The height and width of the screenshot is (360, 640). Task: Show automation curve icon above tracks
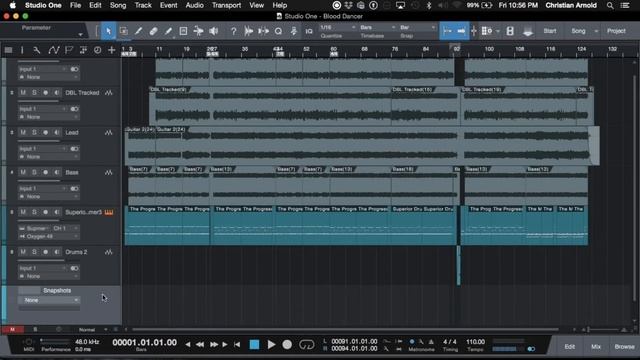point(53,50)
